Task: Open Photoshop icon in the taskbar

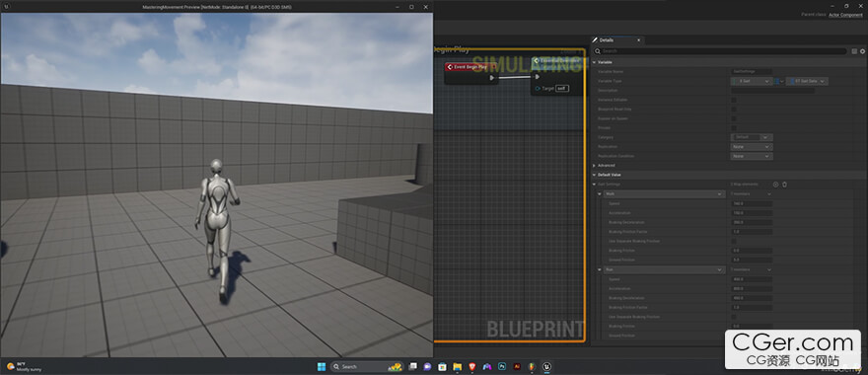Action: point(502,367)
